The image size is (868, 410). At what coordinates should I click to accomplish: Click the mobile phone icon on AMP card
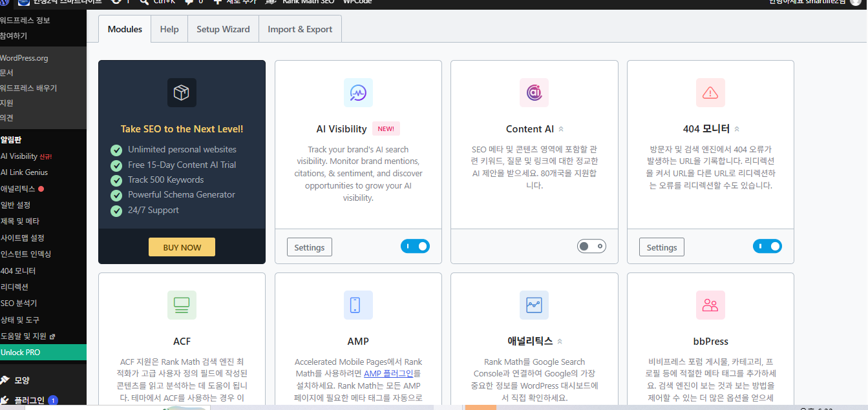(x=358, y=305)
